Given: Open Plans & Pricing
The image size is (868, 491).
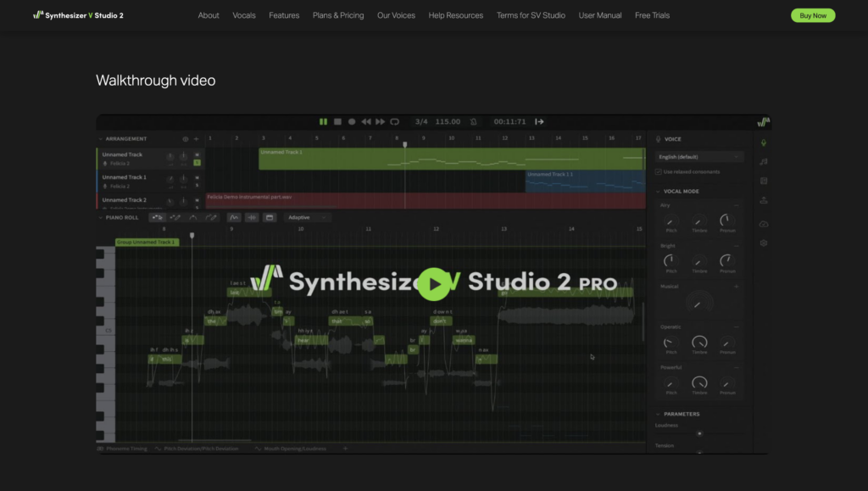Looking at the screenshot, I should point(338,15).
